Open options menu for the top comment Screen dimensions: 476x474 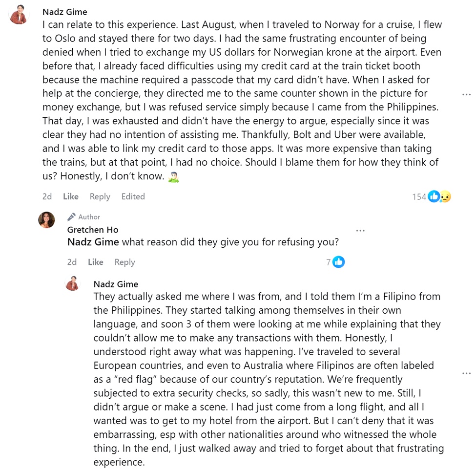click(x=466, y=94)
